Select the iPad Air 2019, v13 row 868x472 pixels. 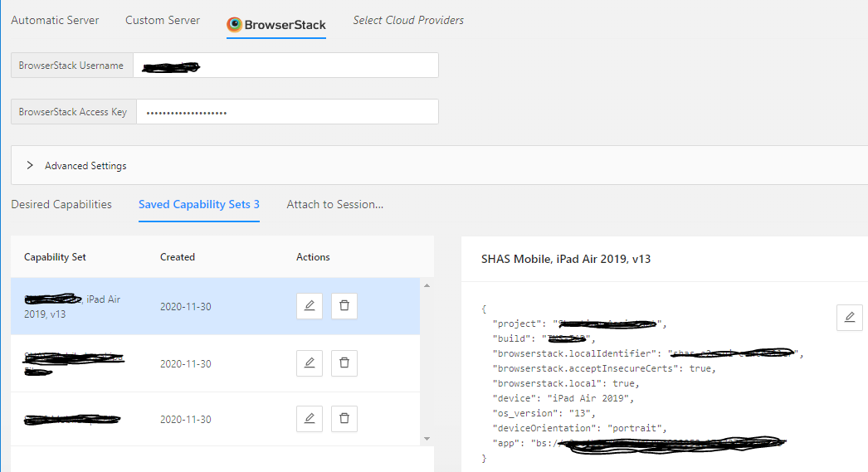[x=215, y=306]
